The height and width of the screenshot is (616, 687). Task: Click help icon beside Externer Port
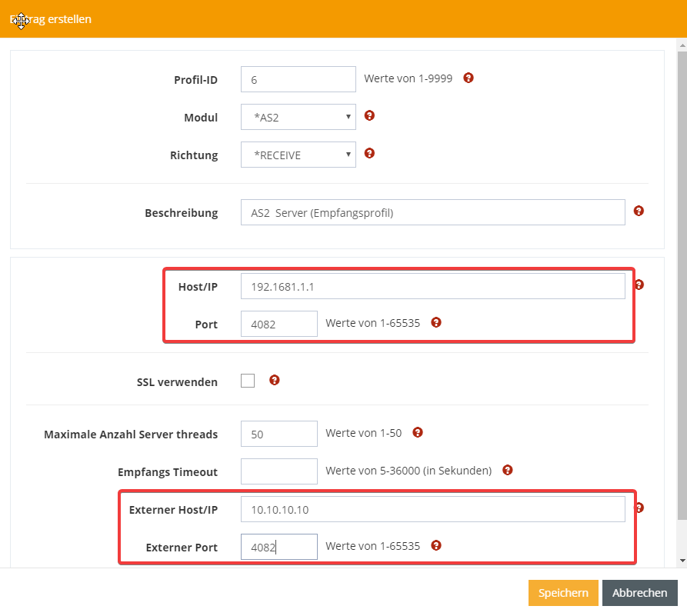436,546
